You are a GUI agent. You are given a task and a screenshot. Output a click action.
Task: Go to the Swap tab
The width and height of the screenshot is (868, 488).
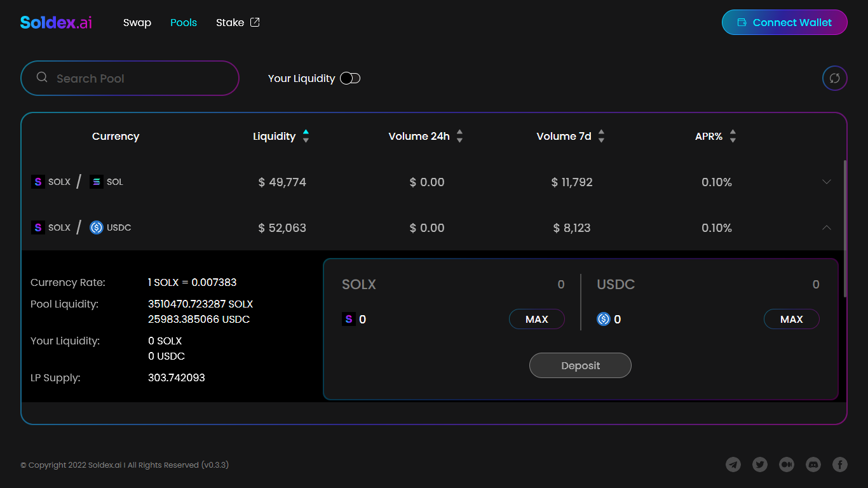[137, 22]
